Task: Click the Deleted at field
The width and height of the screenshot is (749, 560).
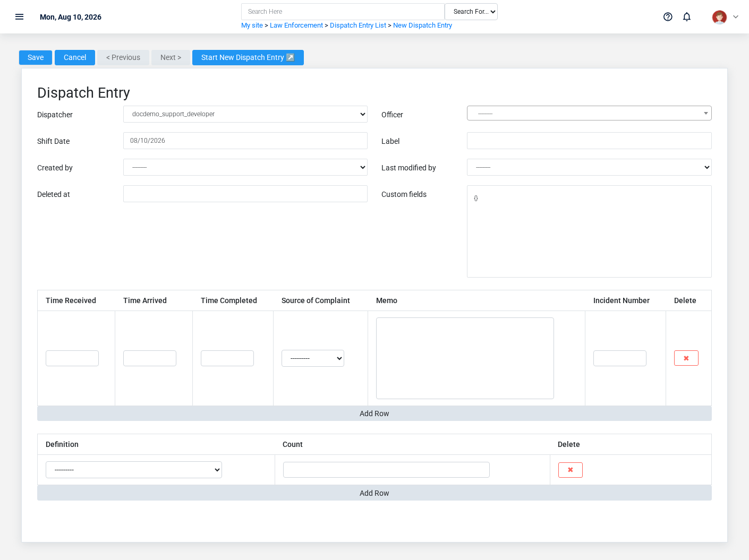Action: [245, 194]
